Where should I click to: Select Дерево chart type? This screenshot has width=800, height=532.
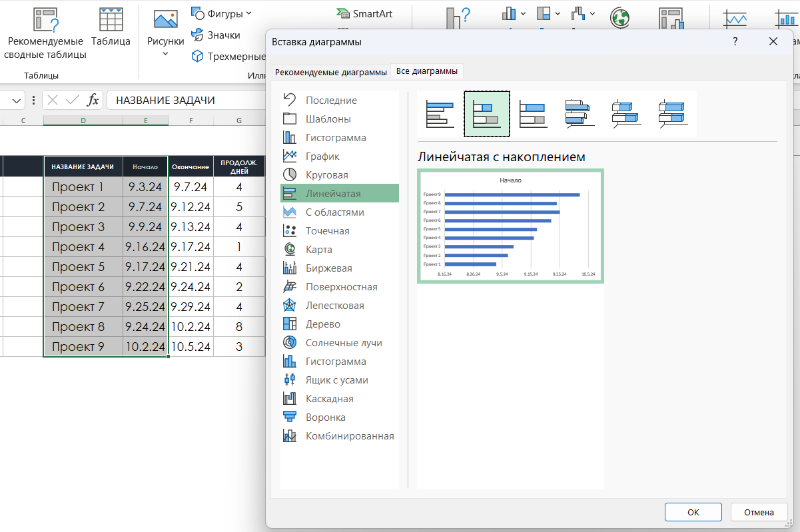click(340, 324)
